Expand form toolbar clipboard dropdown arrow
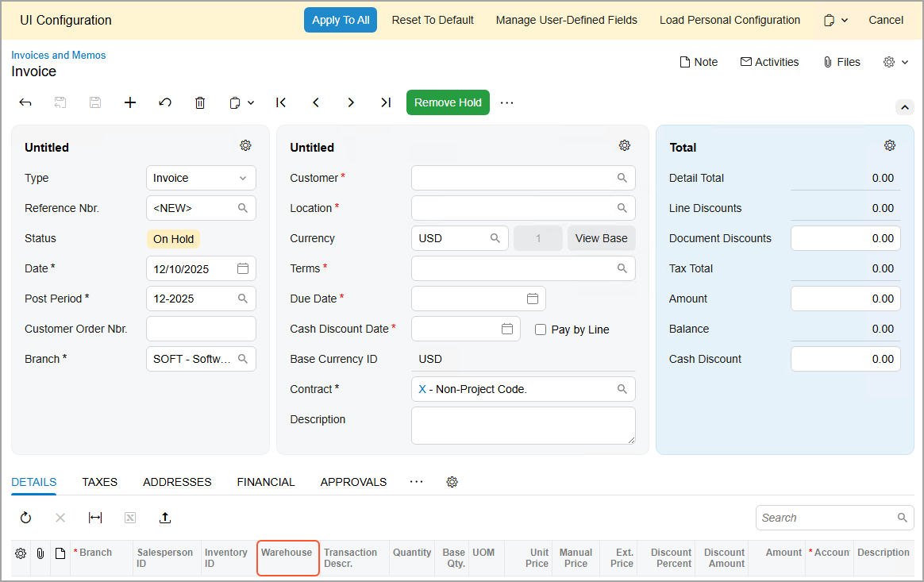The image size is (924, 582). 251,103
